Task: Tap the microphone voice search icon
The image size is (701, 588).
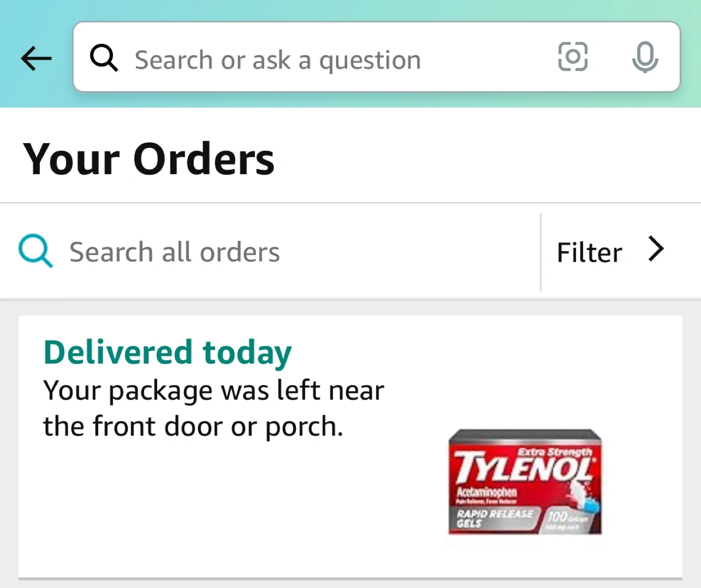Action: [x=645, y=57]
